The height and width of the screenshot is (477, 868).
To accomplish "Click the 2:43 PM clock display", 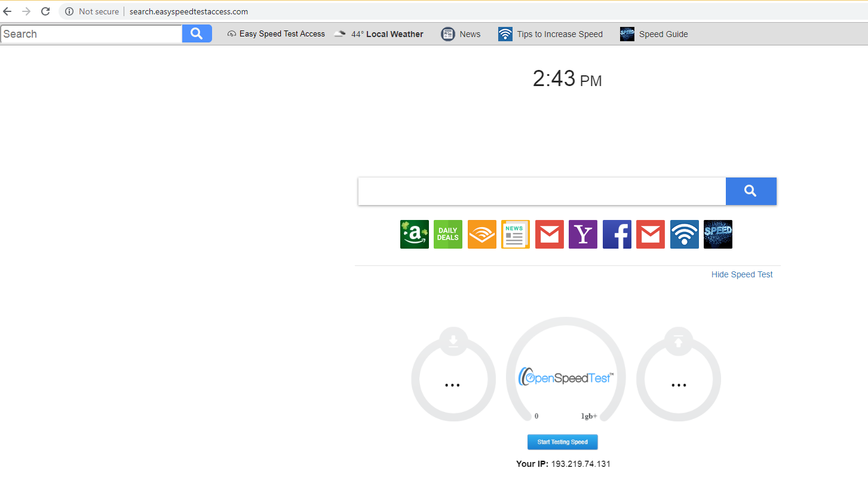I will point(567,79).
